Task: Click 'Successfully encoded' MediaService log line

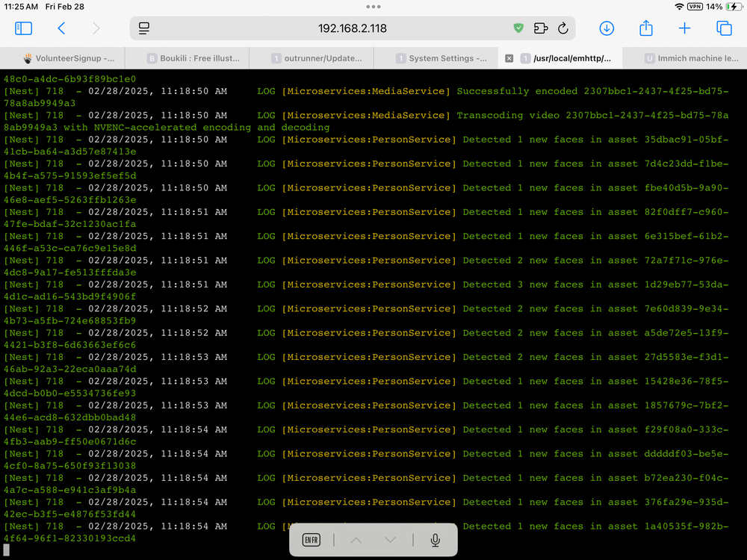Action: 366,97
